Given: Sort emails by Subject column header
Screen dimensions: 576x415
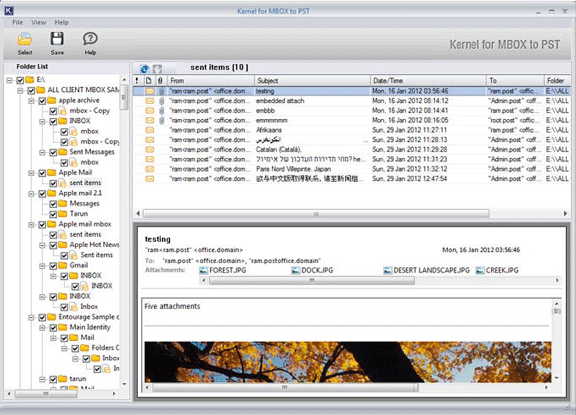Looking at the screenshot, I should (x=312, y=80).
